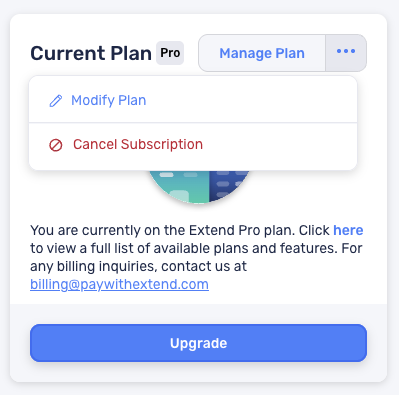
Task: Click the Current Plan heading text
Action: click(91, 53)
